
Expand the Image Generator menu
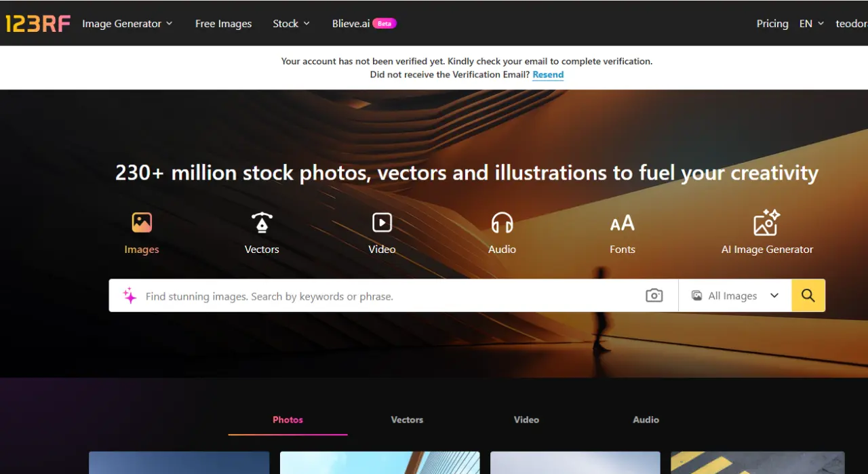[x=127, y=23]
